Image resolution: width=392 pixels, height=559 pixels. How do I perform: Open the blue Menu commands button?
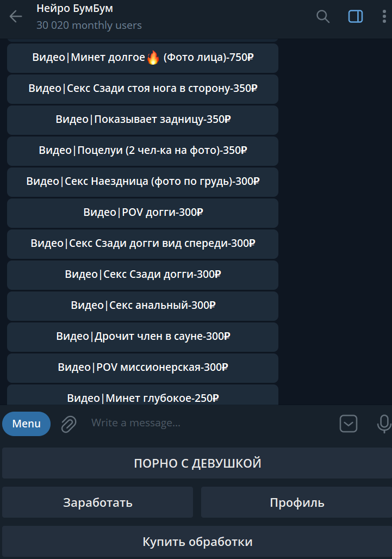coord(27,424)
